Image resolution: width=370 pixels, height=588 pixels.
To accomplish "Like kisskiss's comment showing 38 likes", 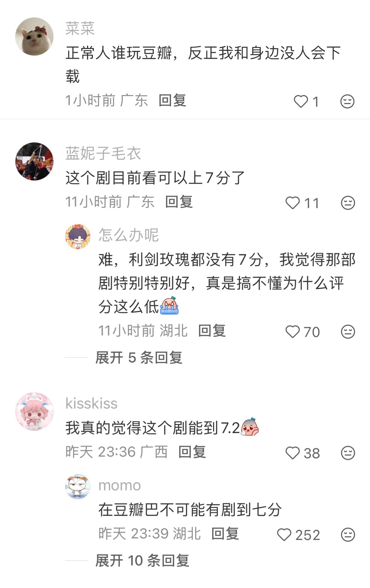I will (x=292, y=453).
